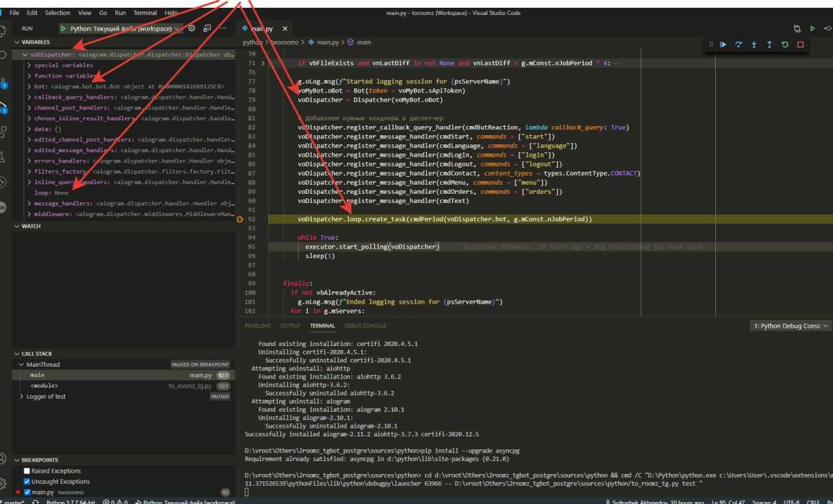Click the debug toolbar drag handle

point(710,45)
